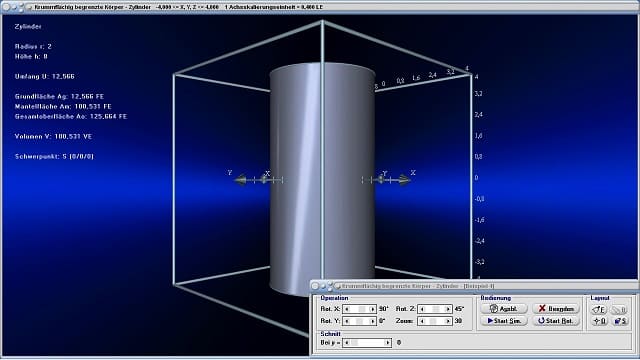Increase Rot. X with right arrow
The width and height of the screenshot is (640, 360).
(x=372, y=309)
